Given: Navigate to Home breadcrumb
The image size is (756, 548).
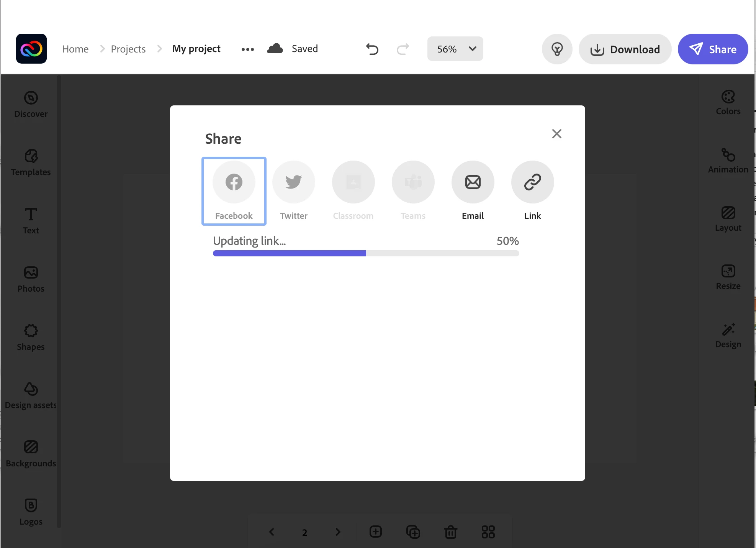Looking at the screenshot, I should click(x=75, y=49).
